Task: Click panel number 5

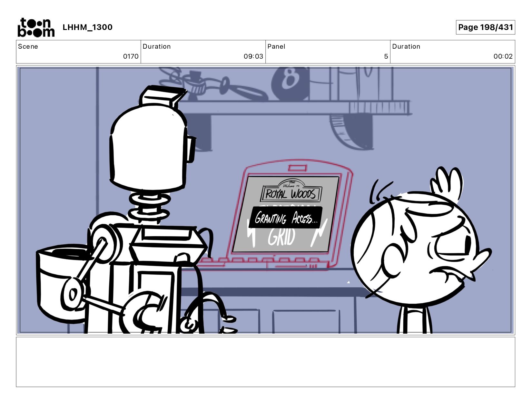Action: point(386,56)
